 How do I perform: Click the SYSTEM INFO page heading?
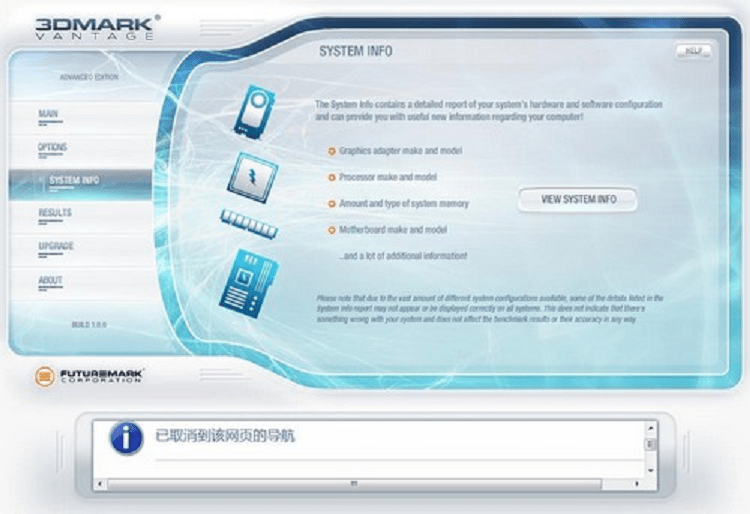click(356, 51)
